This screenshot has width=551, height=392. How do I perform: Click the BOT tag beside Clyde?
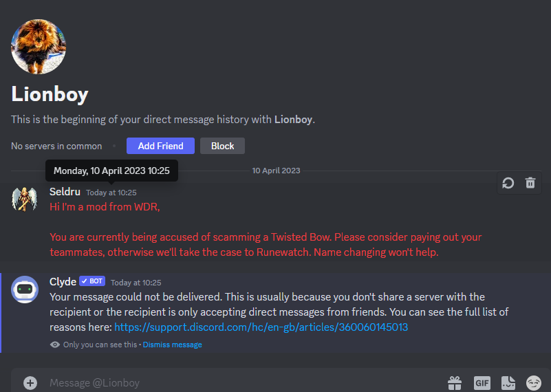(x=91, y=281)
